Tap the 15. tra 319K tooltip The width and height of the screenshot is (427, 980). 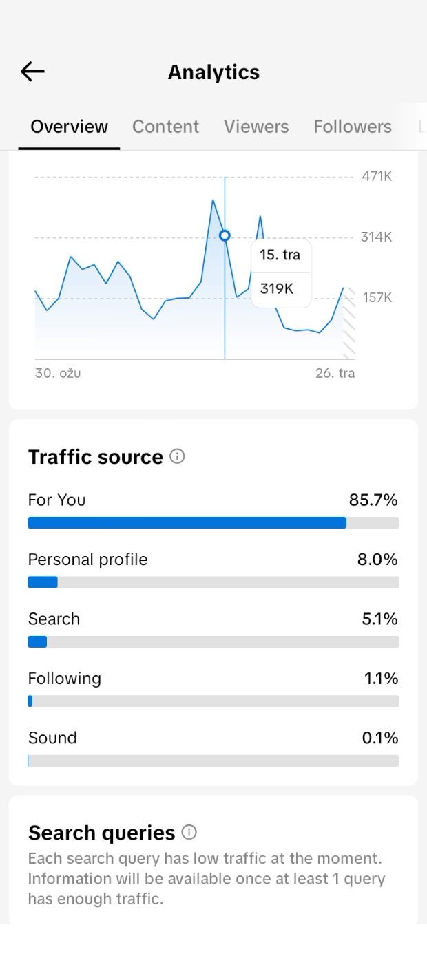(x=281, y=273)
